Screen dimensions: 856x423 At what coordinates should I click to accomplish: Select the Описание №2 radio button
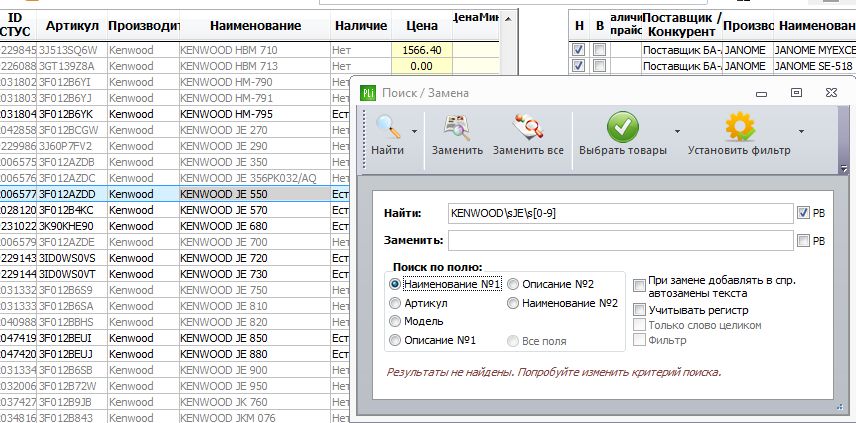(x=513, y=284)
